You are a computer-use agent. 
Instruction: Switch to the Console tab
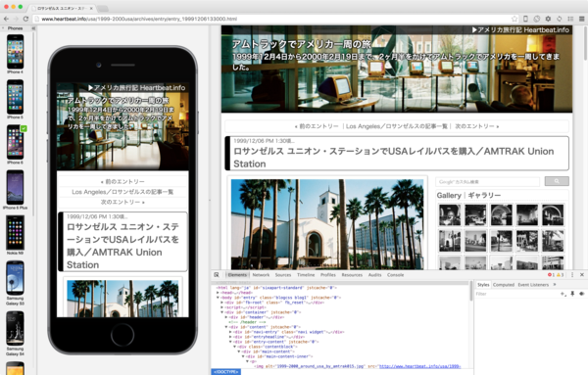click(395, 275)
